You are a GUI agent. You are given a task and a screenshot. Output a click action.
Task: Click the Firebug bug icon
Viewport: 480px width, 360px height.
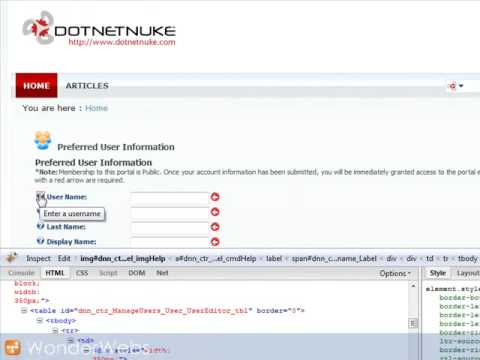point(12,258)
